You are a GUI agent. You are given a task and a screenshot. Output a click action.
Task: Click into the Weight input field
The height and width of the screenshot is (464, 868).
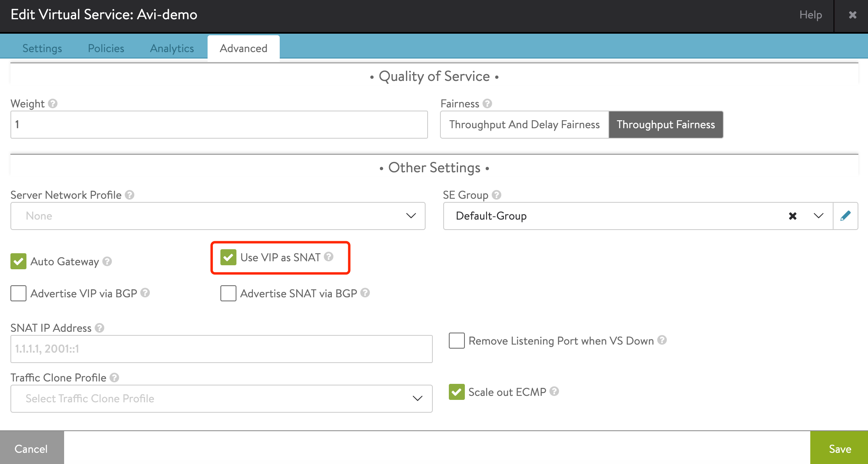pos(219,125)
